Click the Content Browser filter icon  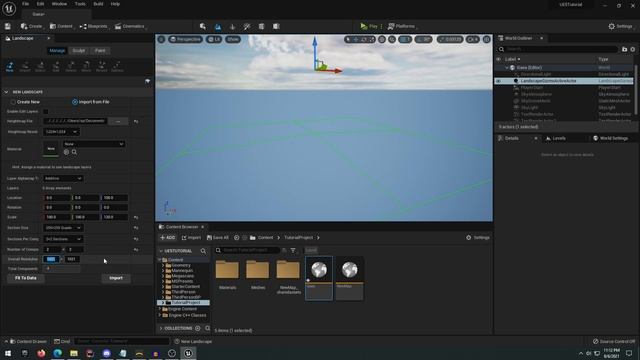click(x=293, y=250)
